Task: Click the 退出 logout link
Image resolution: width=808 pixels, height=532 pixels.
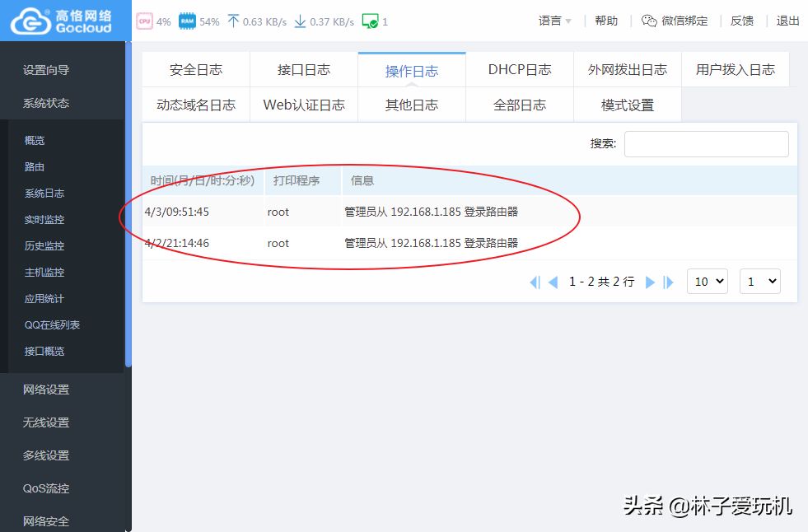Action: (788, 21)
